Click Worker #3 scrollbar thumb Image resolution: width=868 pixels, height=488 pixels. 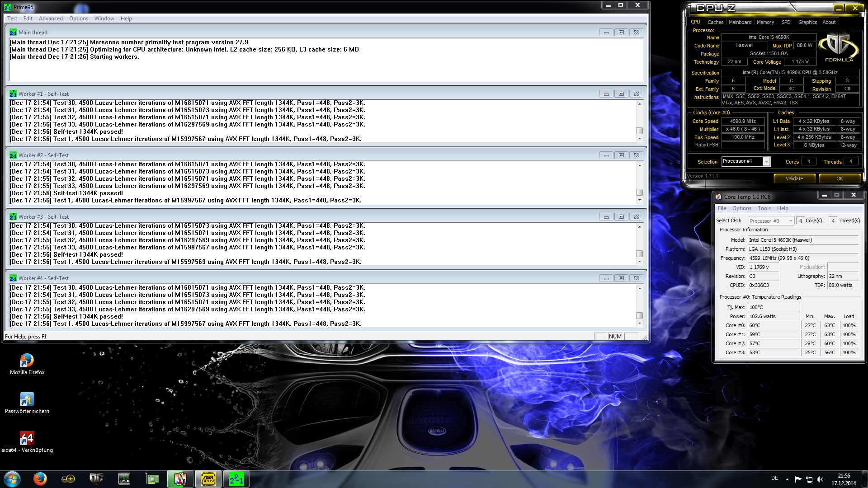pos(639,253)
